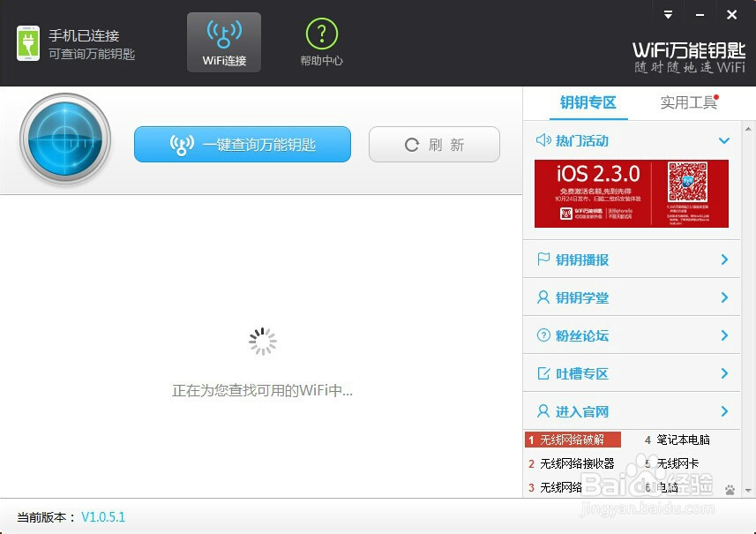This screenshot has height=534, width=756.
Task: Select the WiFi连接 toolbar icon
Action: pyautogui.click(x=223, y=41)
